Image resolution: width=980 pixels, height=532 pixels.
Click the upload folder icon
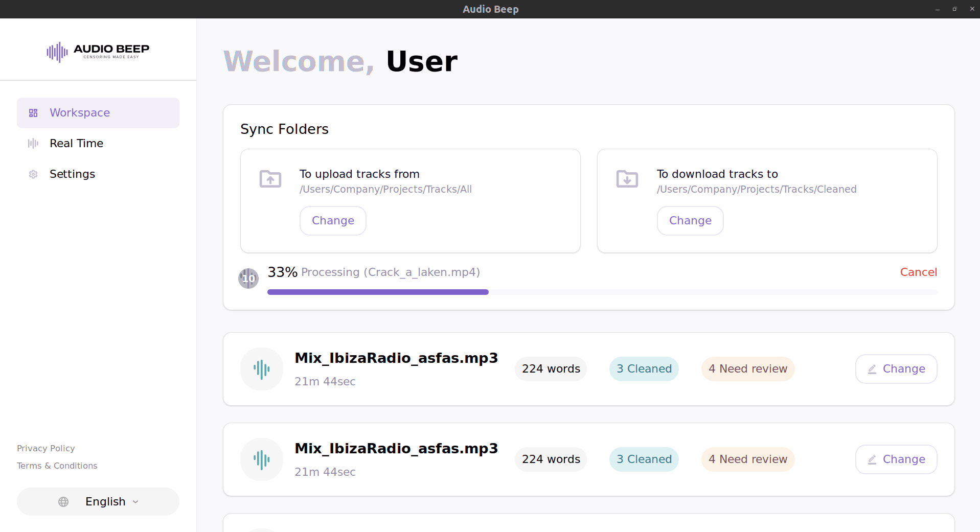270,179
